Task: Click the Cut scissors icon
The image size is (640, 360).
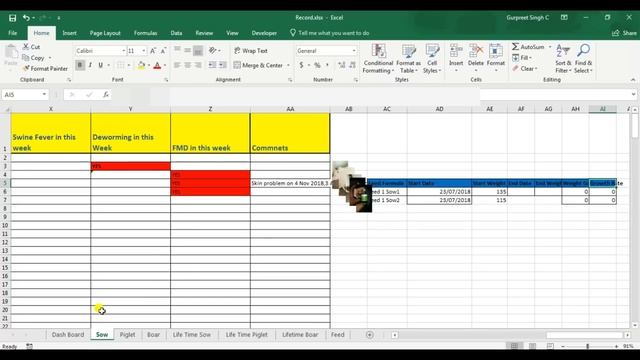Action: click(x=26, y=47)
